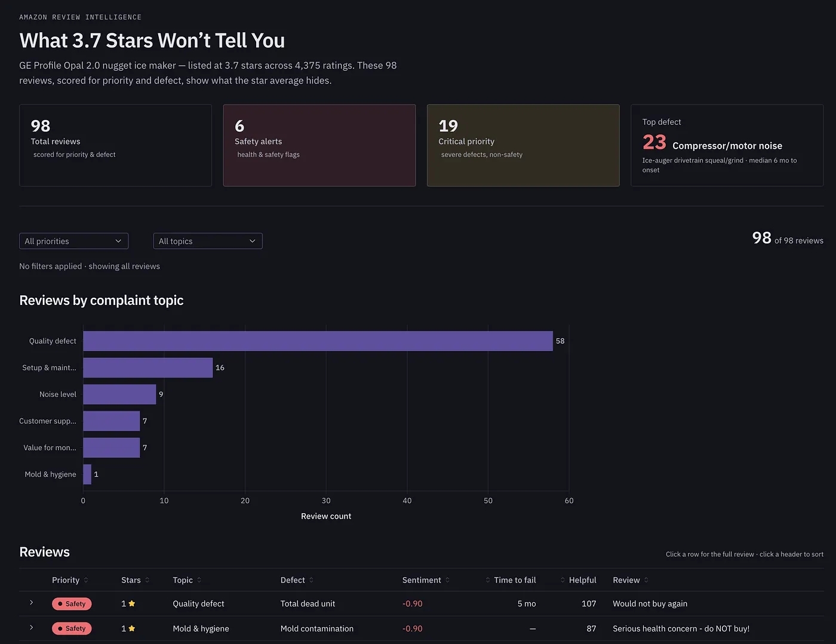The width and height of the screenshot is (836, 644).
Task: Click the Quality defect topic cell in table
Action: coord(198,603)
